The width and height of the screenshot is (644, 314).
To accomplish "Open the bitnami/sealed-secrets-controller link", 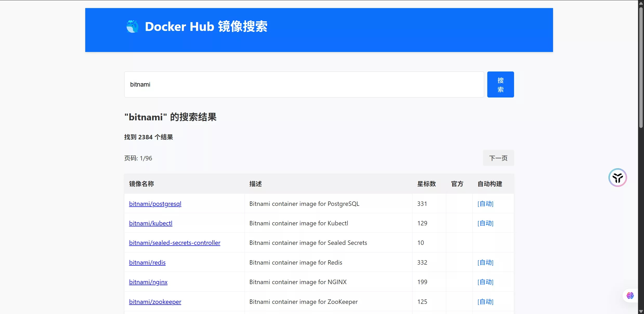I will [175, 243].
